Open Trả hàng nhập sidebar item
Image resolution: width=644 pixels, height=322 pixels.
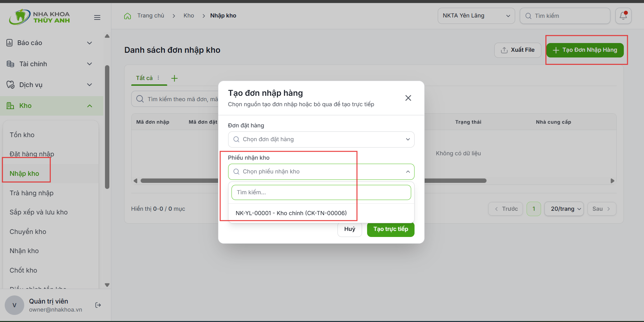(32, 193)
